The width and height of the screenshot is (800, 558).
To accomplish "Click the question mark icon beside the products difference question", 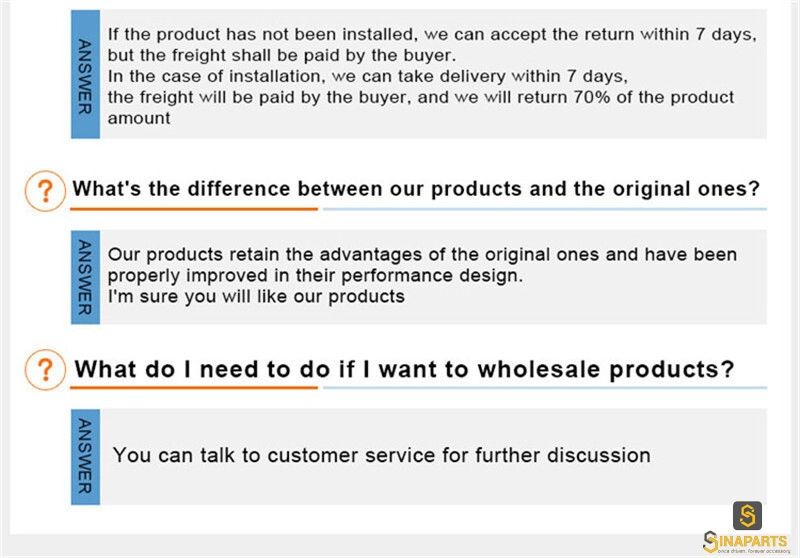I will click(x=45, y=191).
